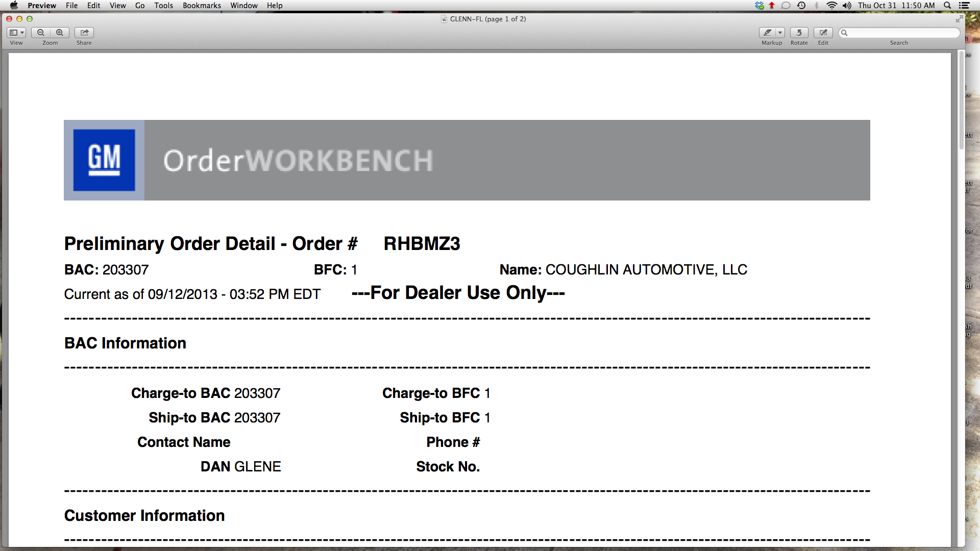Click Ship-to BAC 203307 text
The width and height of the screenshot is (980, 551).
214,417
